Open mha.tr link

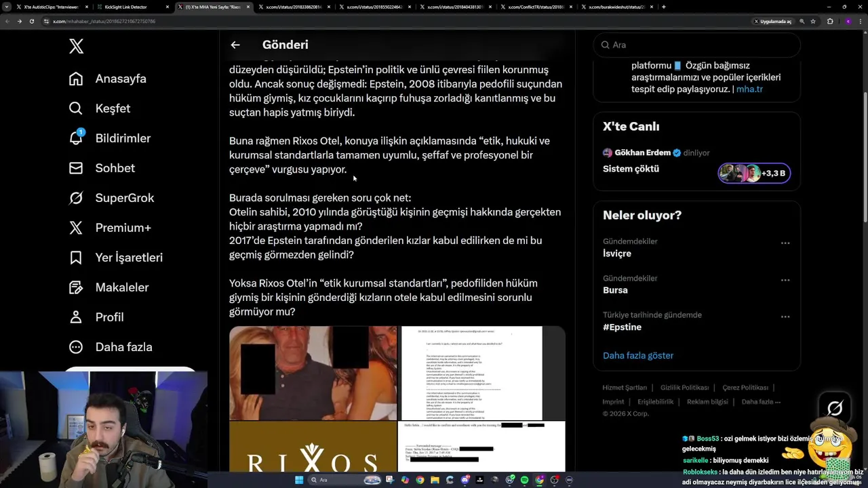tap(749, 89)
